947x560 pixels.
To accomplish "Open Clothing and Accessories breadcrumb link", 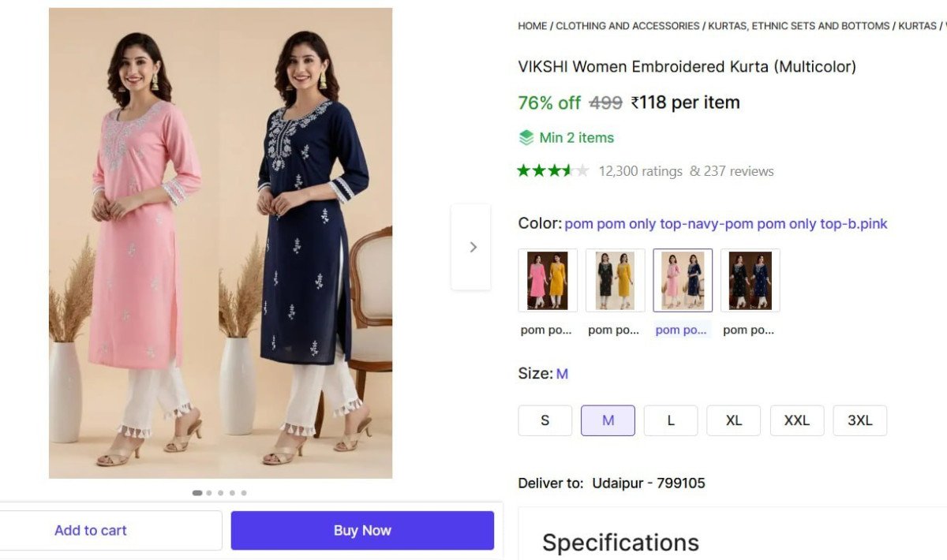I will click(x=627, y=26).
